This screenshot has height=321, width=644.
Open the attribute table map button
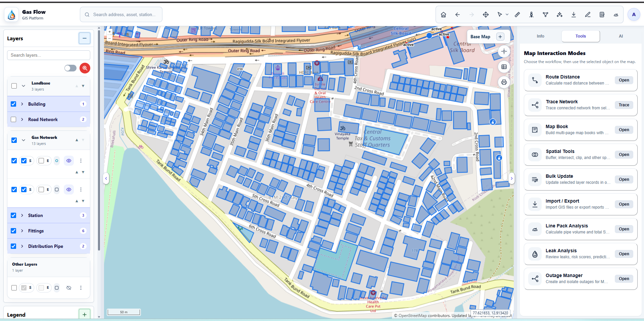[504, 67]
